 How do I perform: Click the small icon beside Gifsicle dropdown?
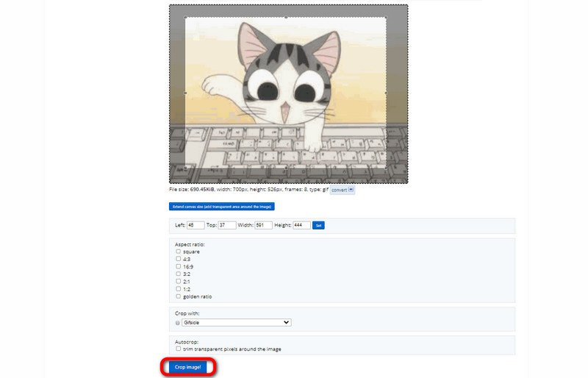[178, 323]
